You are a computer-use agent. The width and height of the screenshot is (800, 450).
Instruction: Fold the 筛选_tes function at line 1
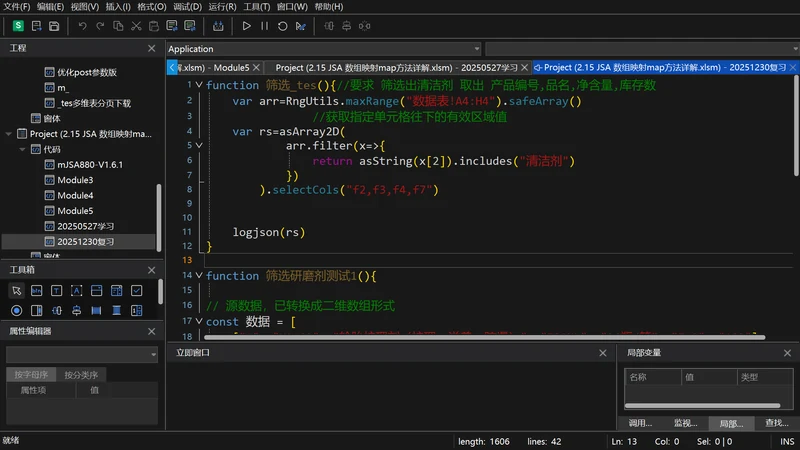coord(199,85)
